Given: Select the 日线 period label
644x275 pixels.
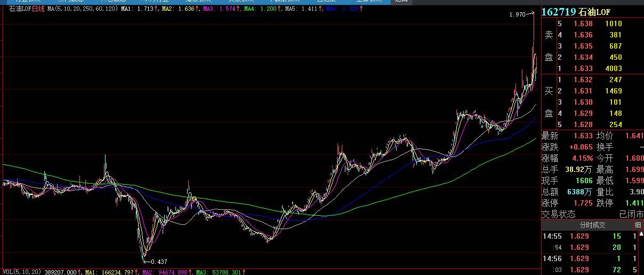Looking at the screenshot, I should point(38,9).
